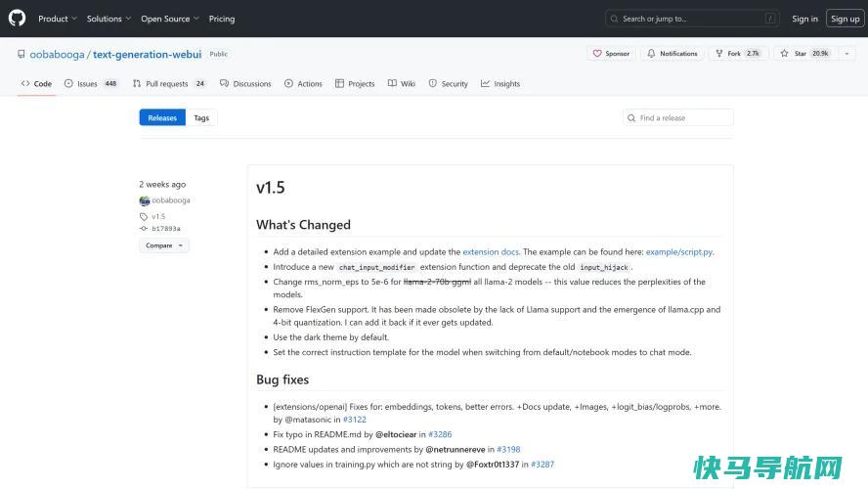This screenshot has width=868, height=489.
Task: Open the example/script.py link
Action: tap(678, 251)
